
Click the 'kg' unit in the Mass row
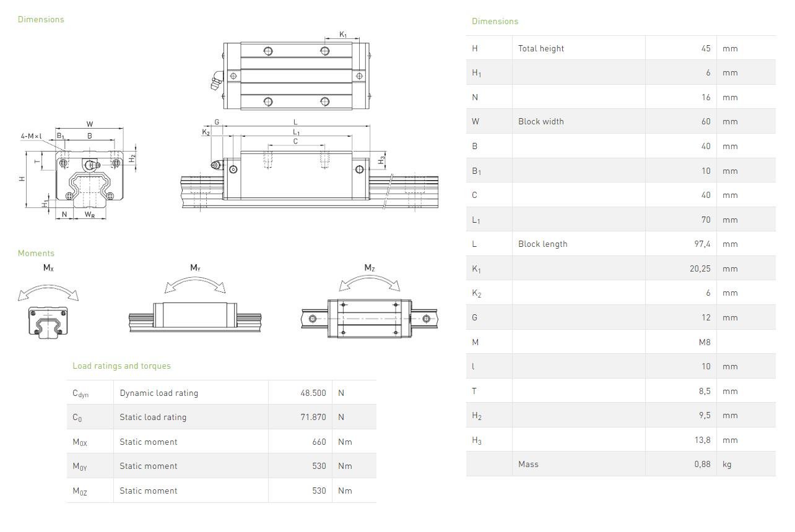tap(727, 464)
